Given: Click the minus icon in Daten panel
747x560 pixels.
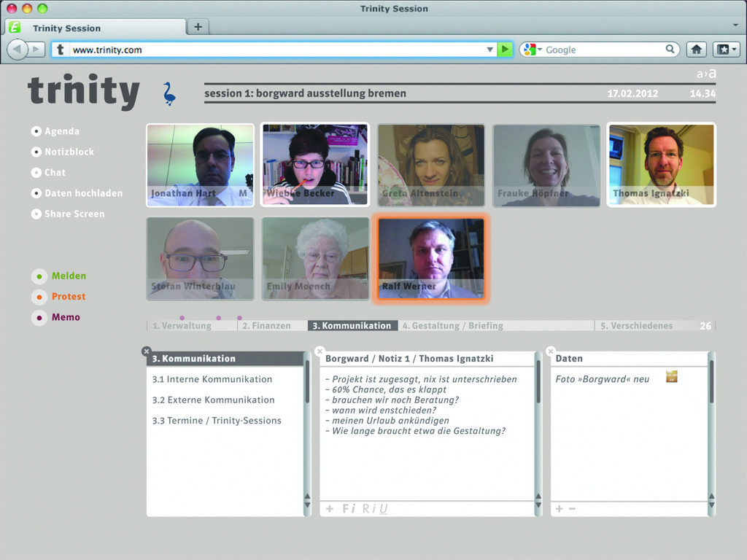Looking at the screenshot, I should tap(572, 508).
